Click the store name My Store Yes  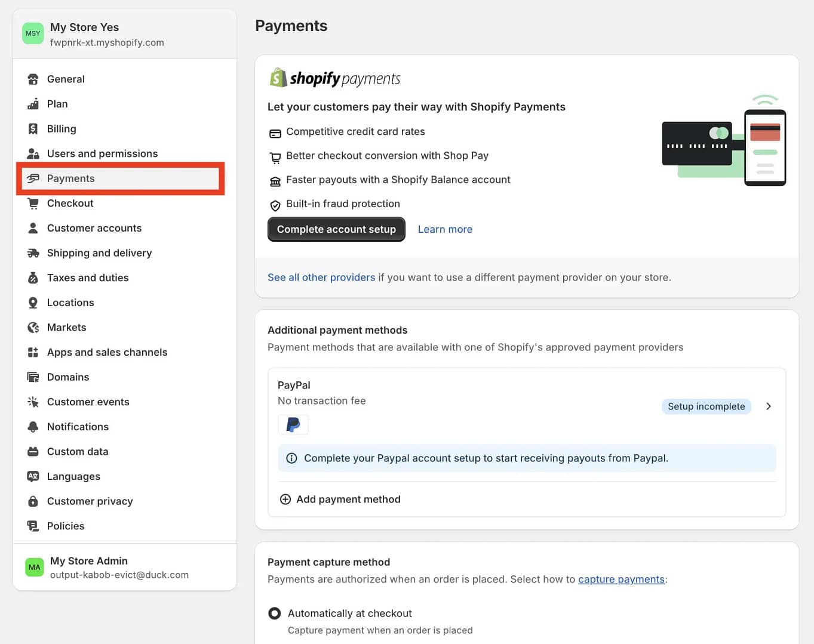tap(84, 27)
